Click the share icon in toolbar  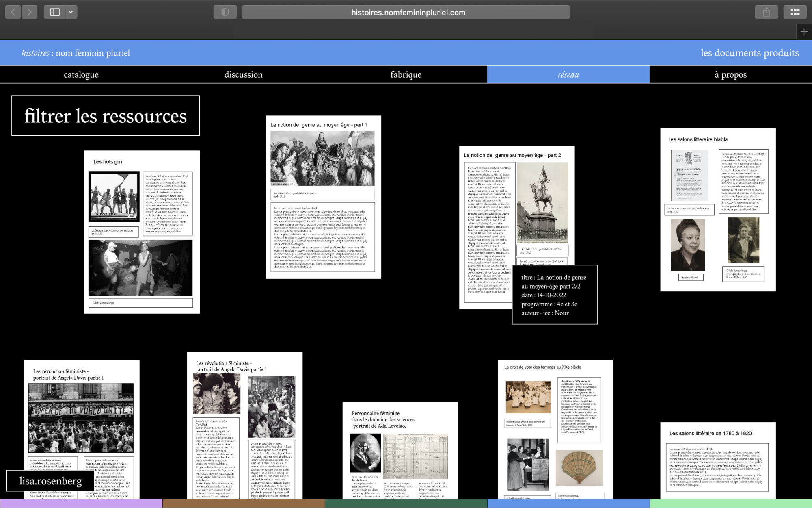(x=766, y=12)
